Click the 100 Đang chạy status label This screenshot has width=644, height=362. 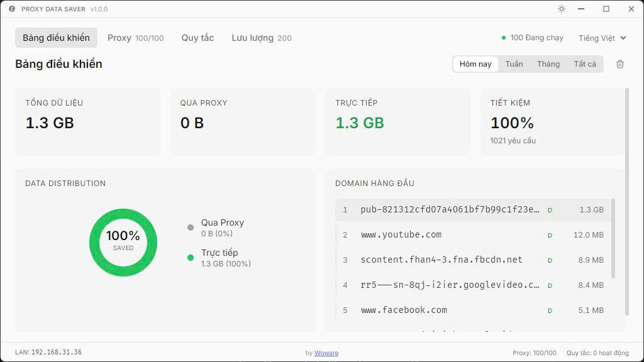coord(536,38)
